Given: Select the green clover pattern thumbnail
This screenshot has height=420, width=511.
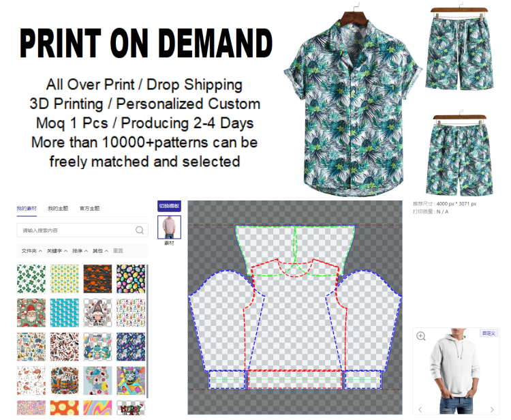Looking at the screenshot, I should click(31, 279).
